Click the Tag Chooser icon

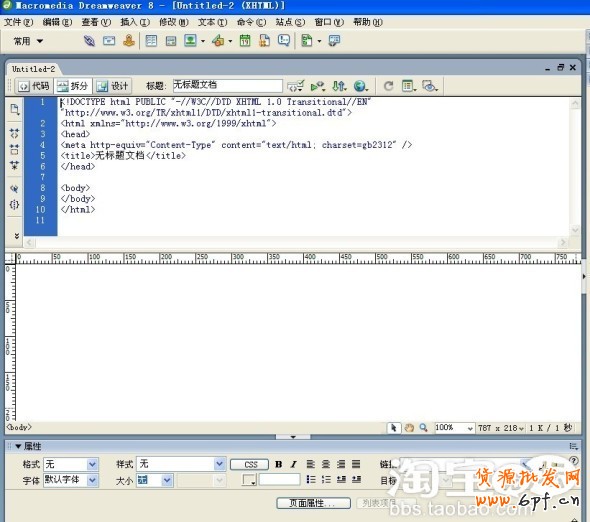coord(334,41)
